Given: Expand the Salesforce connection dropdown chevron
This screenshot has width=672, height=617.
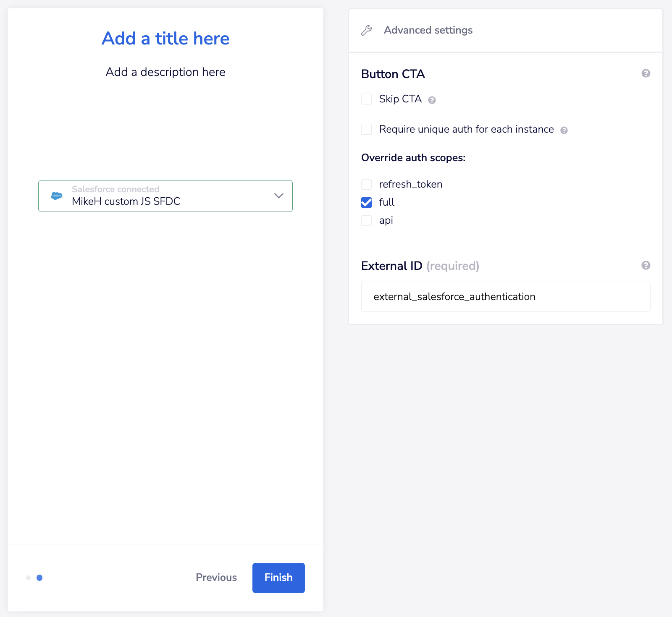Looking at the screenshot, I should pos(278,196).
